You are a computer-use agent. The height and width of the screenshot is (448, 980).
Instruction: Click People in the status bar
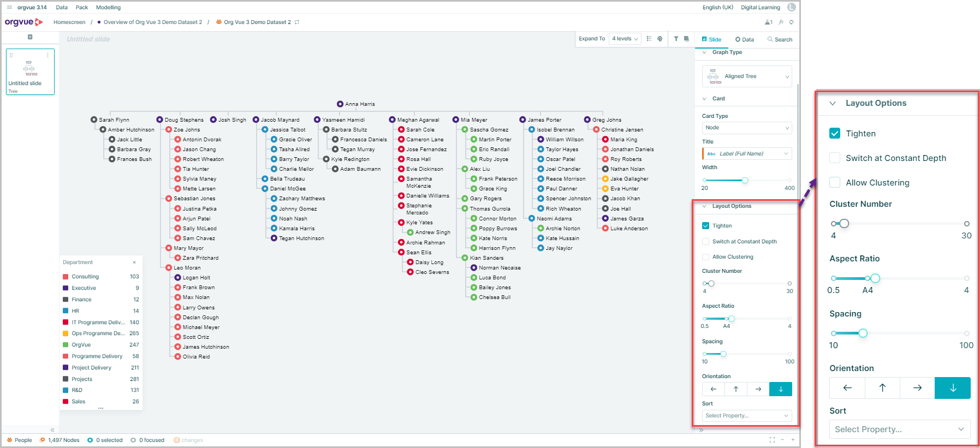tap(20, 440)
